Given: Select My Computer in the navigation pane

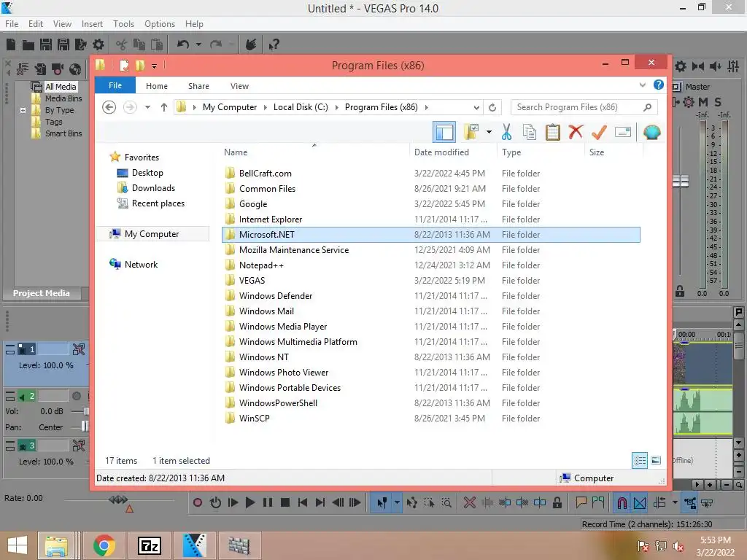Looking at the screenshot, I should coord(152,234).
